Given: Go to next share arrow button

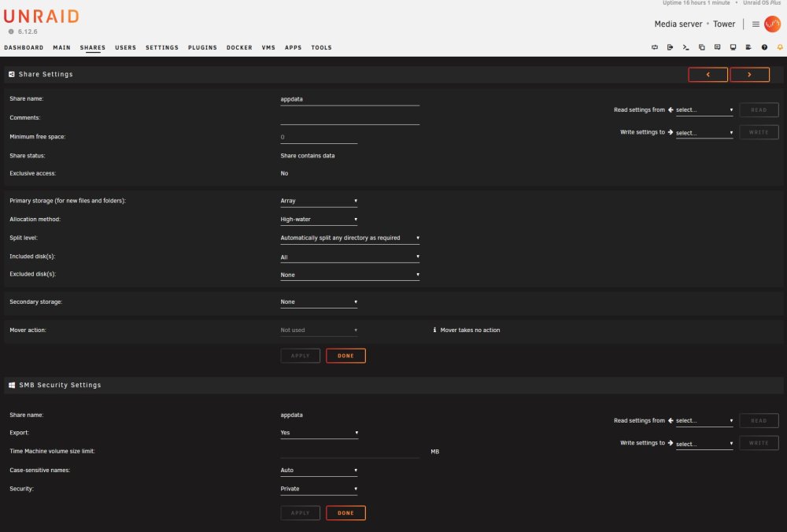Looking at the screenshot, I should [749, 74].
